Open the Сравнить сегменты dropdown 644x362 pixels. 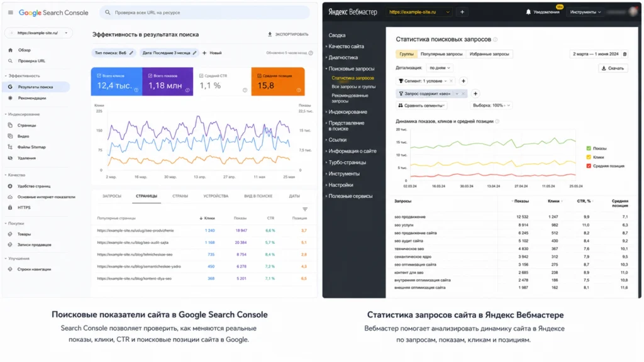click(421, 106)
